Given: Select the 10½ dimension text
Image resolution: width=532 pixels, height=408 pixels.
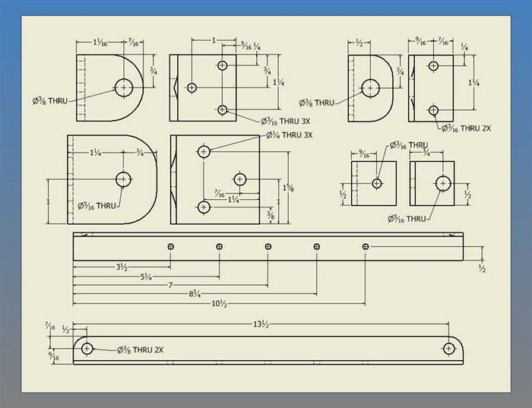Looking at the screenshot, I should pyautogui.click(x=220, y=303).
